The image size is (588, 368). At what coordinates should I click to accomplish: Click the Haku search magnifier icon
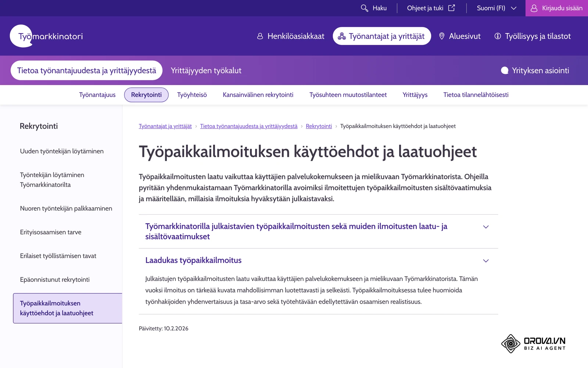364,8
